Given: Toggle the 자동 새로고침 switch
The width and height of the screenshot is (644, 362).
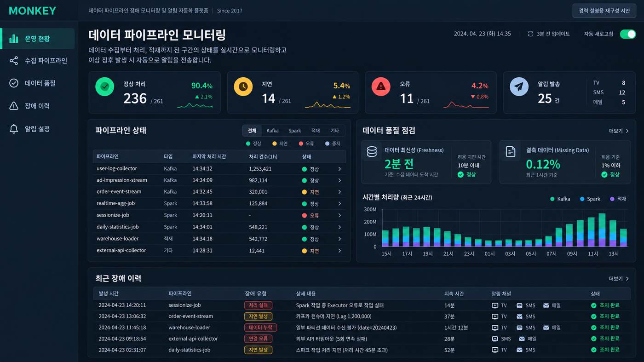Looking at the screenshot, I should pos(628,34).
